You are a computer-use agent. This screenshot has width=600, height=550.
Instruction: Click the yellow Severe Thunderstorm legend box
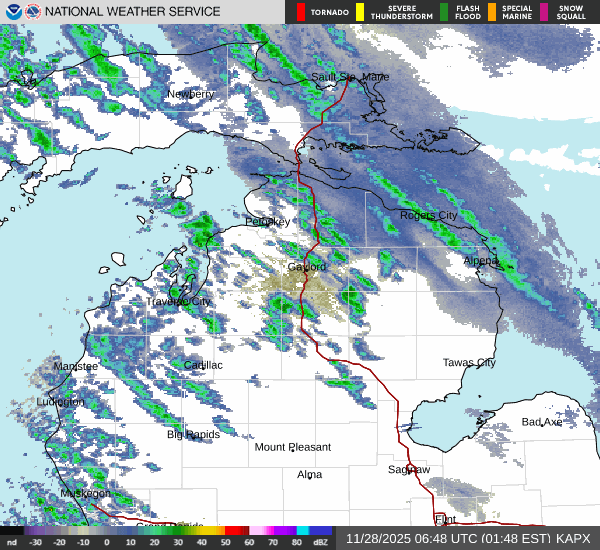coord(359,12)
